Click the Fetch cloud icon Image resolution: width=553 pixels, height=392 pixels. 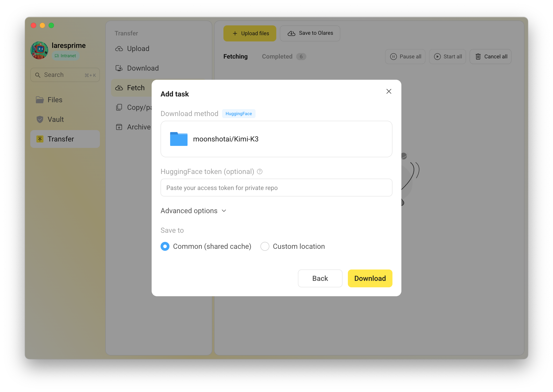click(x=119, y=88)
